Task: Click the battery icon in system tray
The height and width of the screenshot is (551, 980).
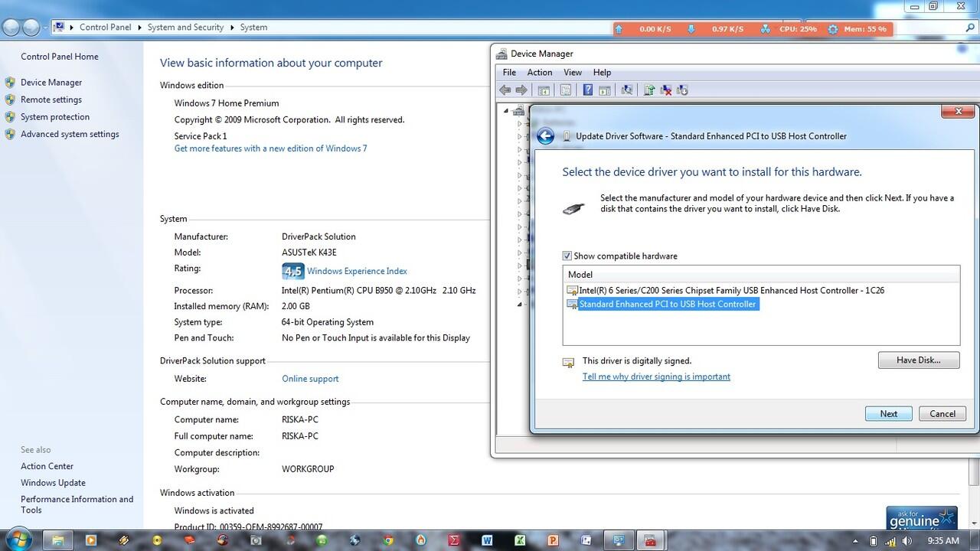Action: [874, 541]
